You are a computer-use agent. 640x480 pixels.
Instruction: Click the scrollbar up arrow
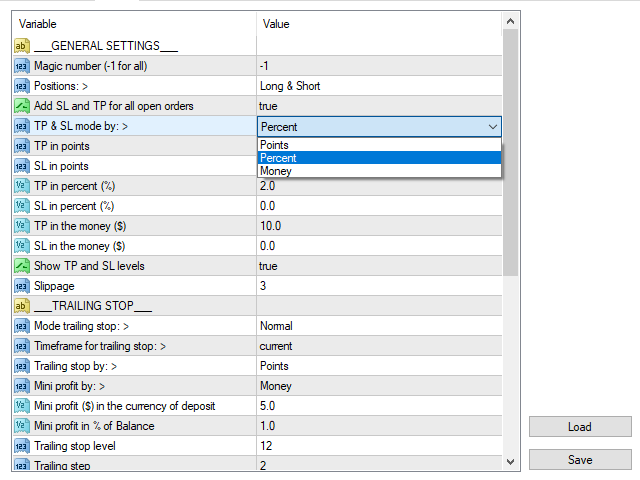(x=510, y=21)
